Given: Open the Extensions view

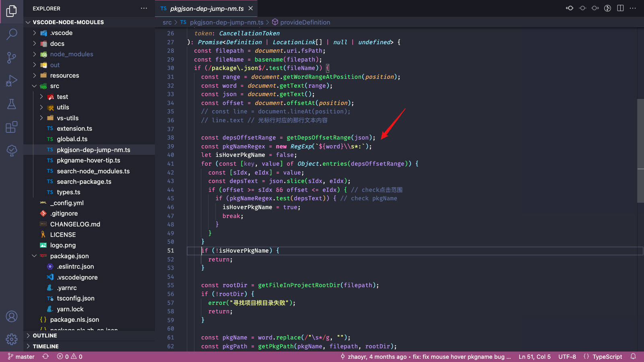Looking at the screenshot, I should 12,127.
